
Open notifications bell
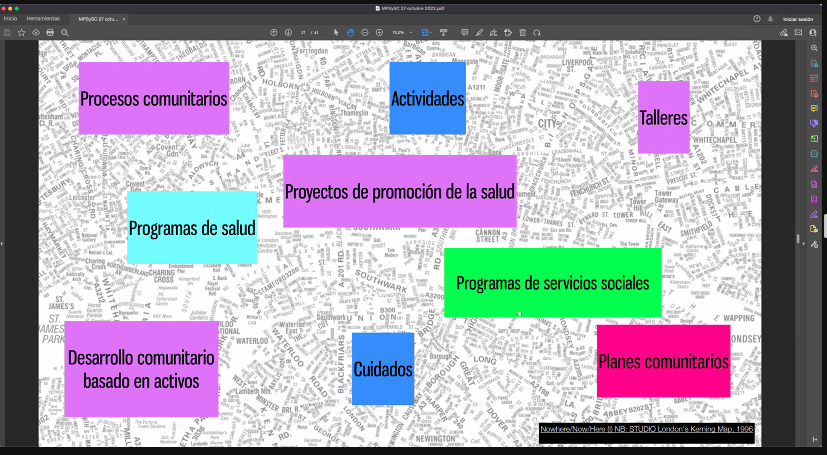(x=770, y=18)
